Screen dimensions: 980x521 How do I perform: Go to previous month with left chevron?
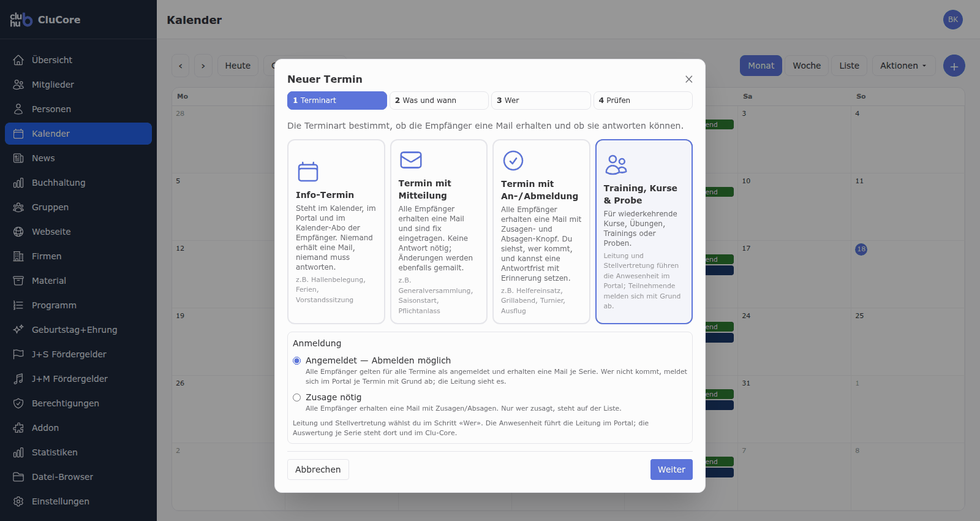(x=180, y=66)
